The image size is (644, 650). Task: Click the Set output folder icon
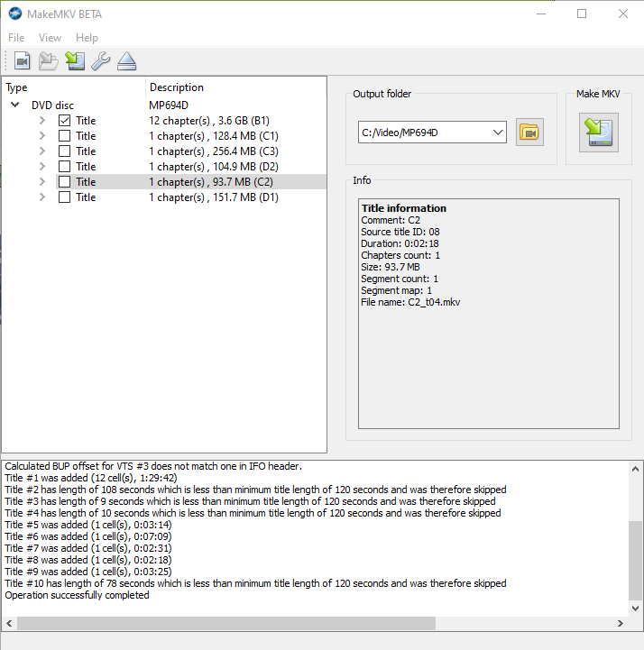pos(529,133)
